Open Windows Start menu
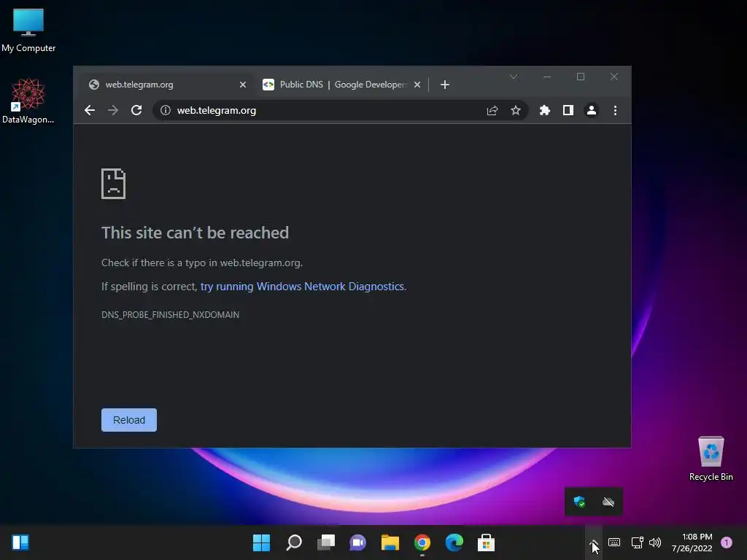Viewport: 747px width, 560px height. [x=262, y=542]
